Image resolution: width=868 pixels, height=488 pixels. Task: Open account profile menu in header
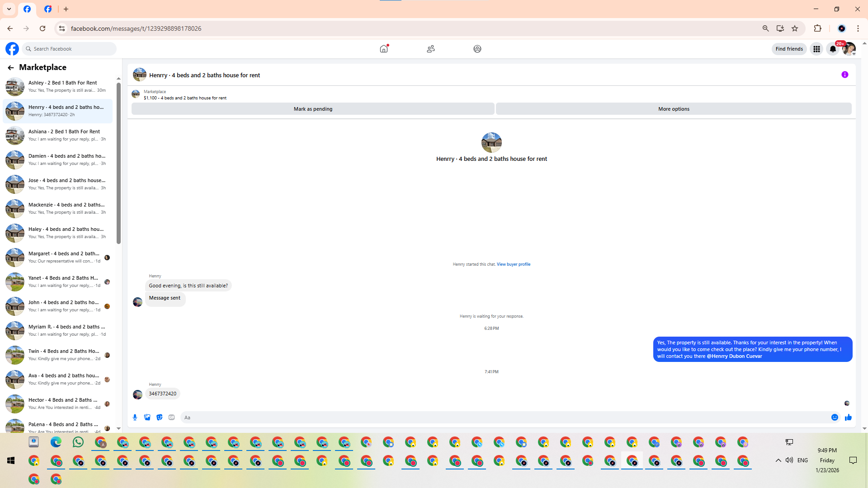(x=849, y=49)
